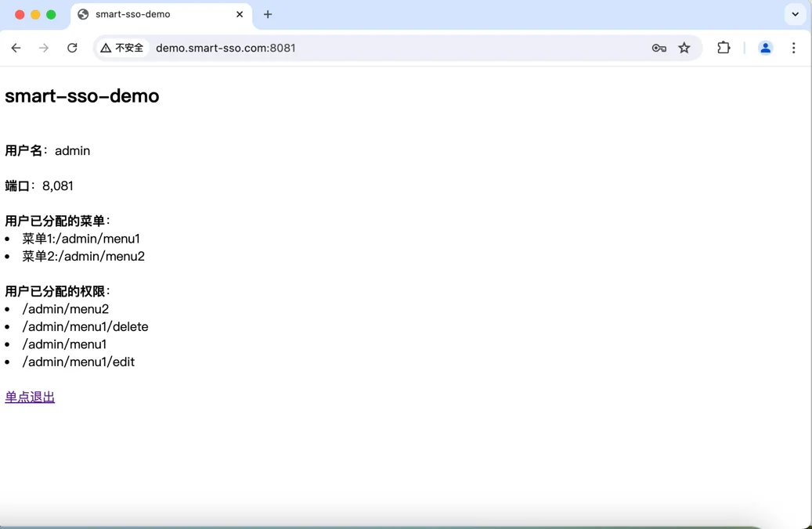Open the Chrome three-dot menu
812x529 pixels.
point(793,49)
